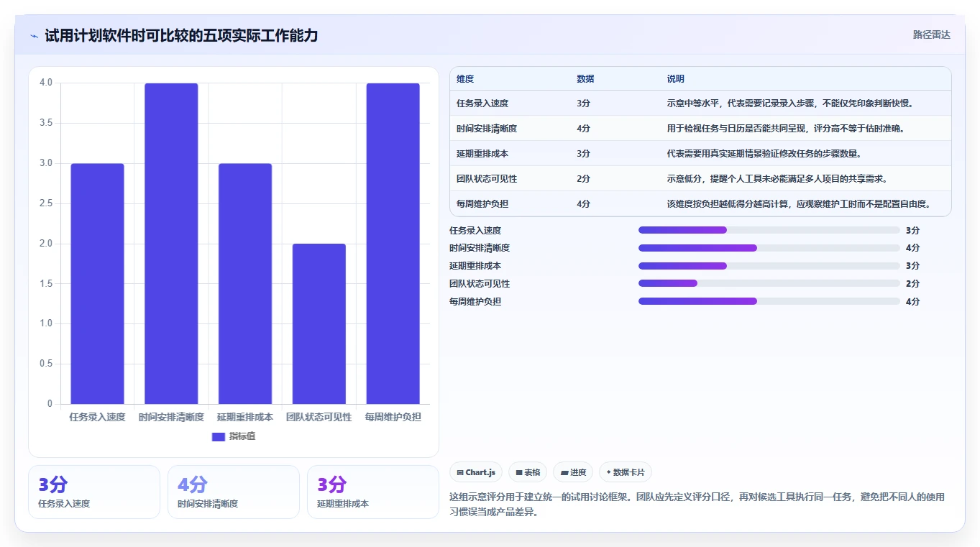Screen dimensions: 980x547
Task: Open the 4分 时间安排清晰度 data card
Action: [234, 492]
